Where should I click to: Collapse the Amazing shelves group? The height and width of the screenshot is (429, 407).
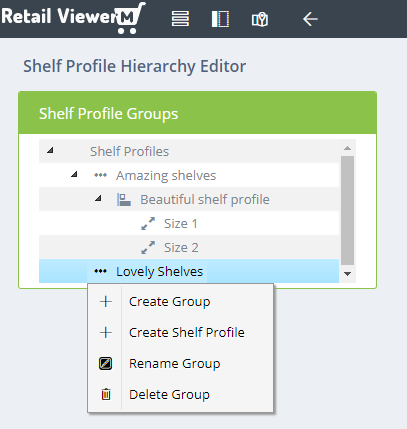pyautogui.click(x=74, y=174)
